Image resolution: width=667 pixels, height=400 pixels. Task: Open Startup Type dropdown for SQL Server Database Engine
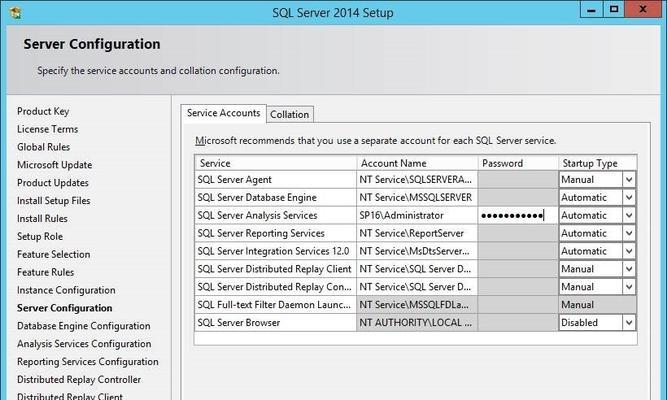coord(629,197)
